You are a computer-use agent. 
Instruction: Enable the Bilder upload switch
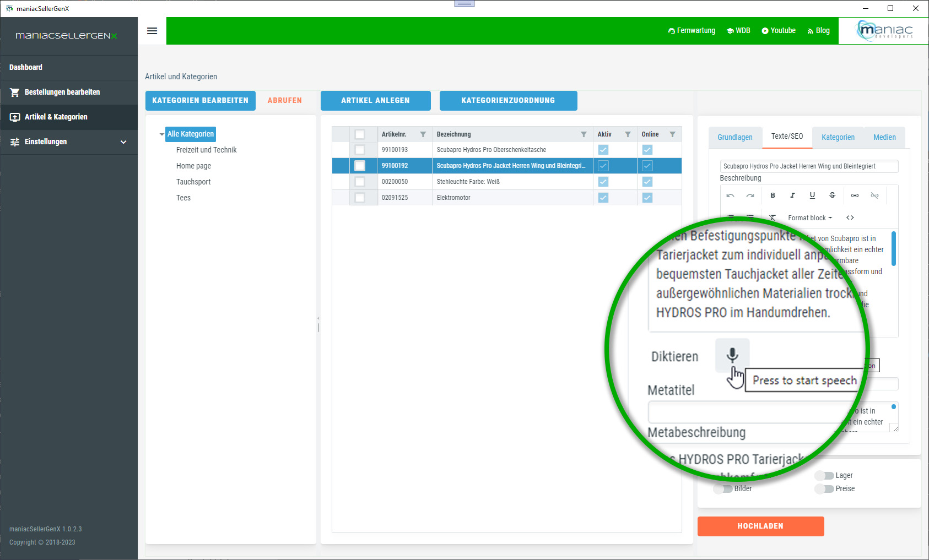723,489
